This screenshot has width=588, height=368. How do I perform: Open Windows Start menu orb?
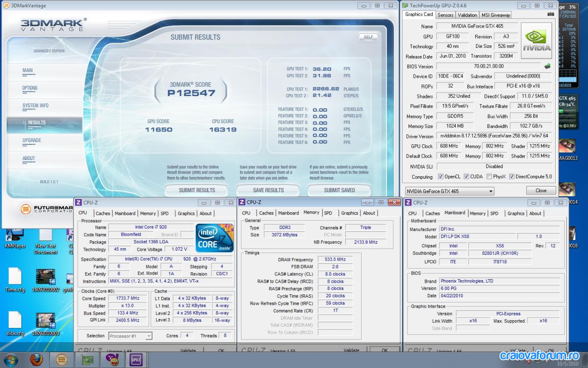pyautogui.click(x=10, y=359)
